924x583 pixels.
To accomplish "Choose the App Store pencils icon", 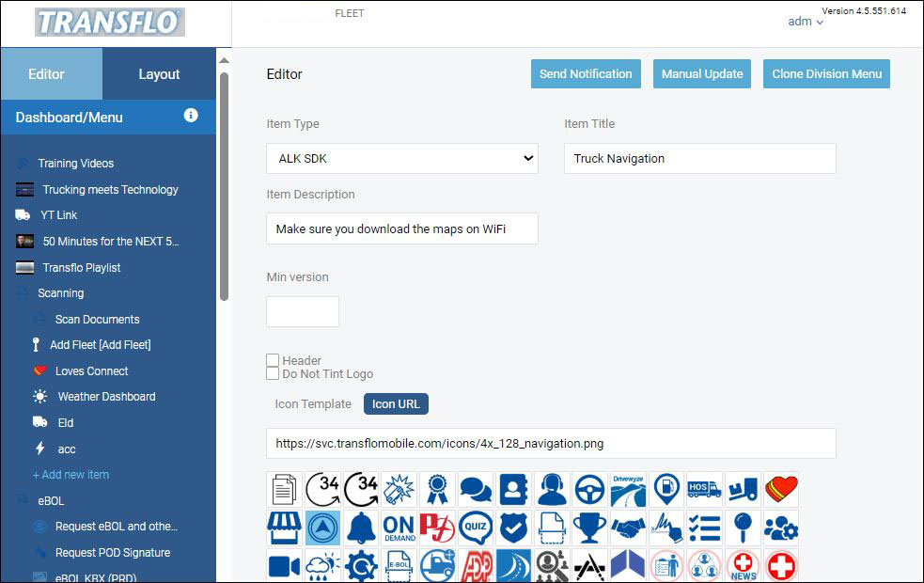I will pyautogui.click(x=590, y=565).
